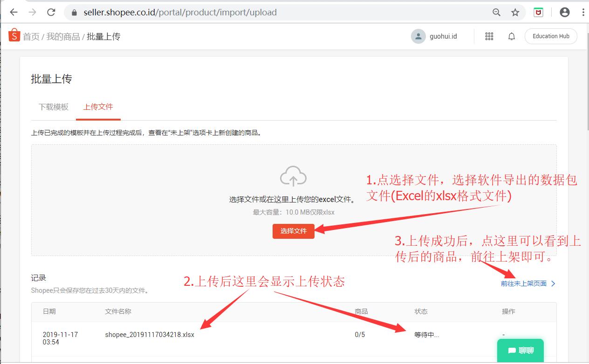Click the 等待中... status cell
The image size is (589, 364).
coord(427,335)
